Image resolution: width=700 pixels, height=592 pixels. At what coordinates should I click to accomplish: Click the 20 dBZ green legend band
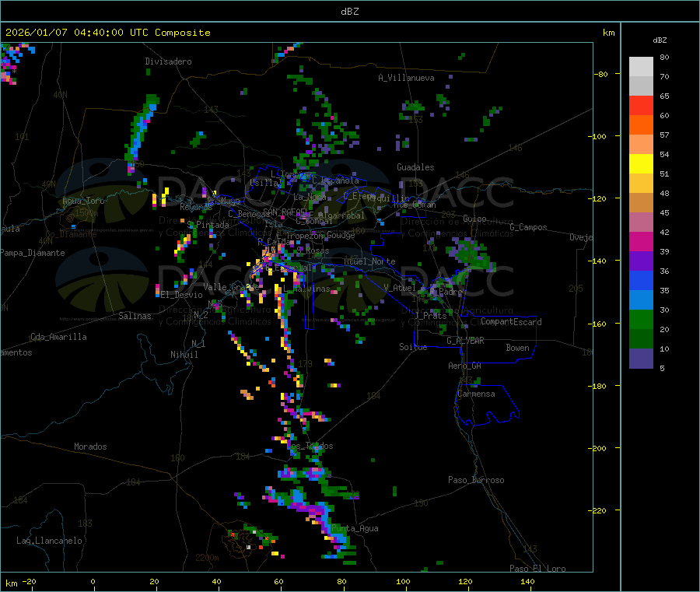641,319
